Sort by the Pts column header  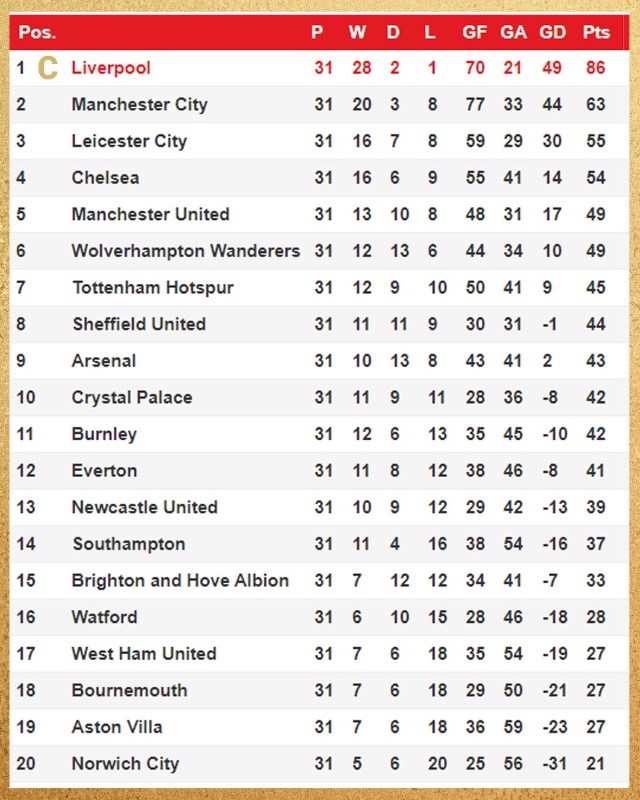(x=596, y=32)
